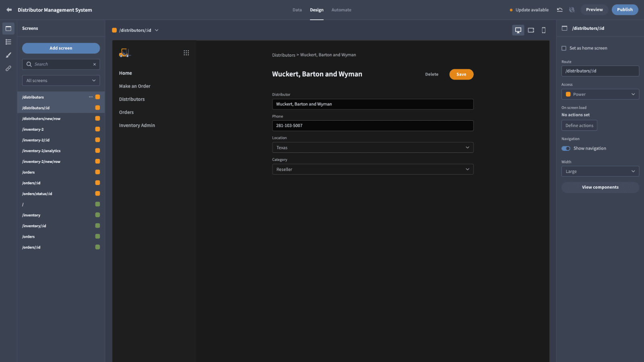Click the Phone field with 281-103-5007
The image size is (644, 362).
[373, 125]
